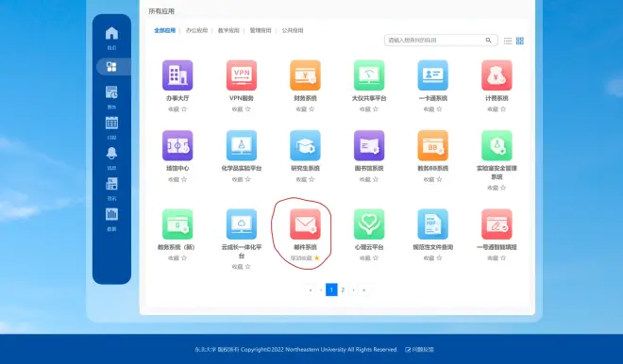The image size is (623, 364).
Task: Open the 实验室安全管理系统 shield icon
Action: click(497, 145)
